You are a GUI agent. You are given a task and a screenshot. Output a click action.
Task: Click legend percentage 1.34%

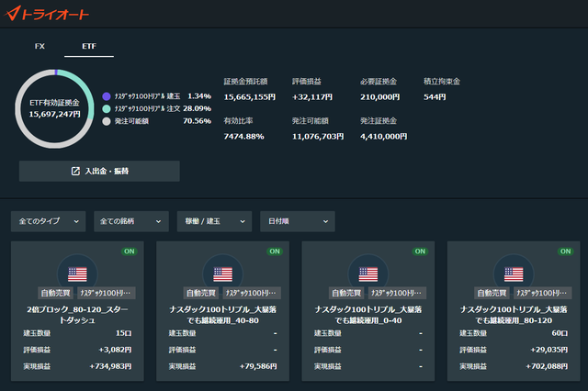(x=199, y=96)
